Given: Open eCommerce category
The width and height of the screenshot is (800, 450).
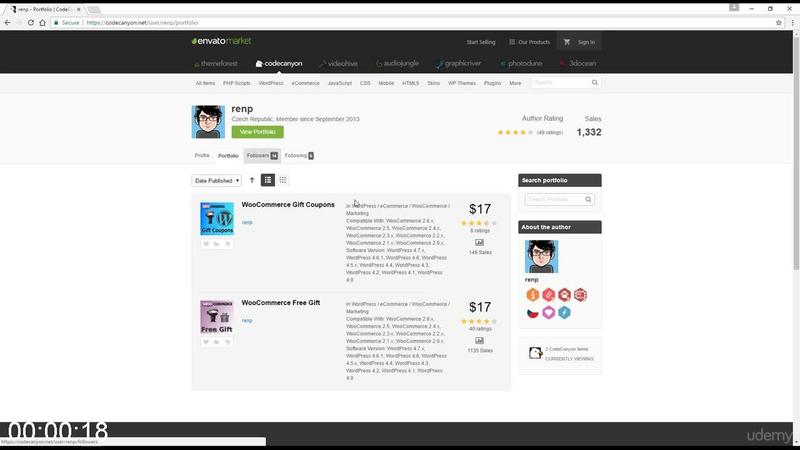Looking at the screenshot, I should 306,83.
